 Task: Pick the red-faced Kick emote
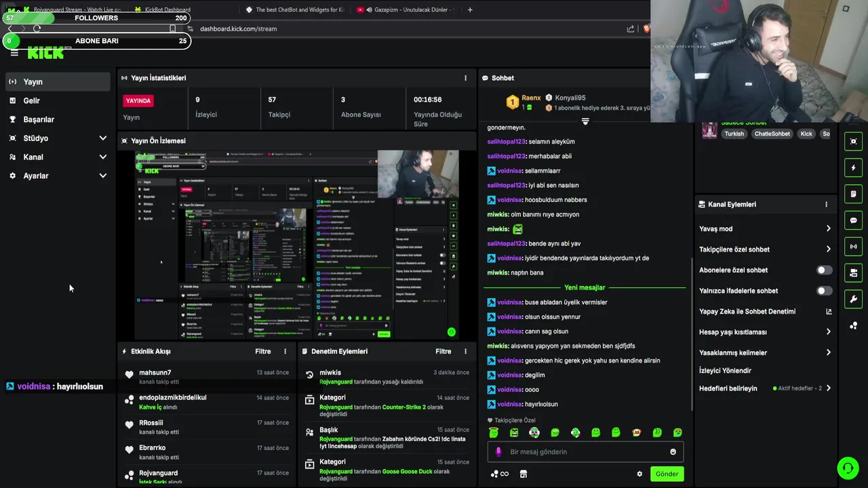point(636,433)
